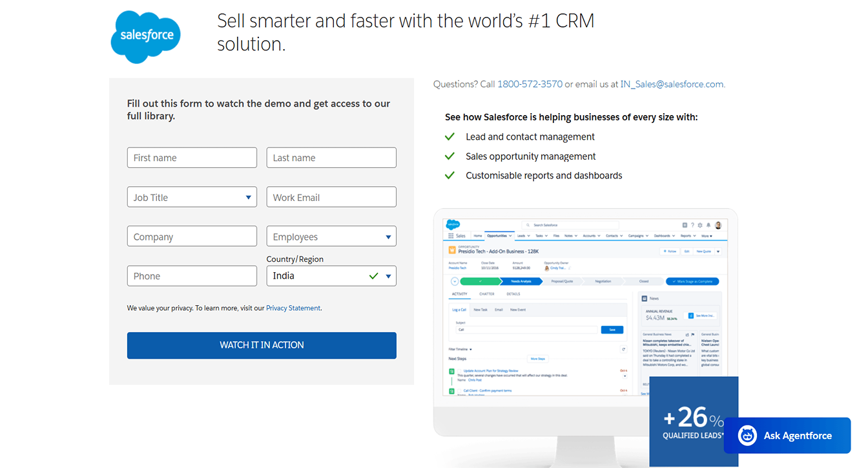Select the Negotiation stage on the sales path
This screenshot has width=868, height=468.
pyautogui.click(x=603, y=281)
